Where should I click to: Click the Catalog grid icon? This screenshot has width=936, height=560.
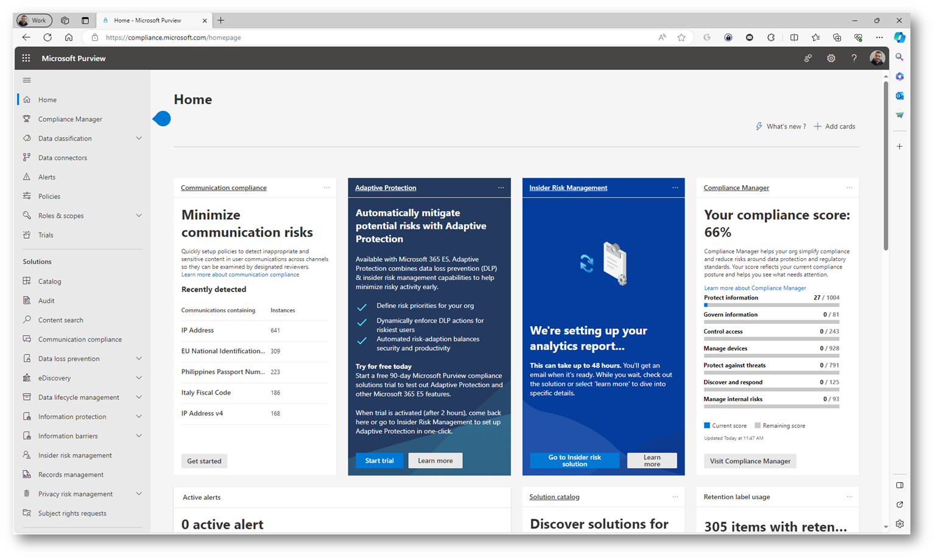coord(27,281)
